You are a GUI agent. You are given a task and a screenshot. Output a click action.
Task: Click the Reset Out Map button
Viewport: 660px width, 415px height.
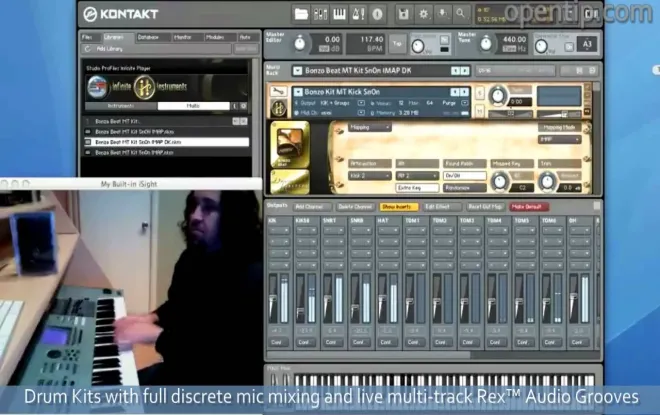484,207
